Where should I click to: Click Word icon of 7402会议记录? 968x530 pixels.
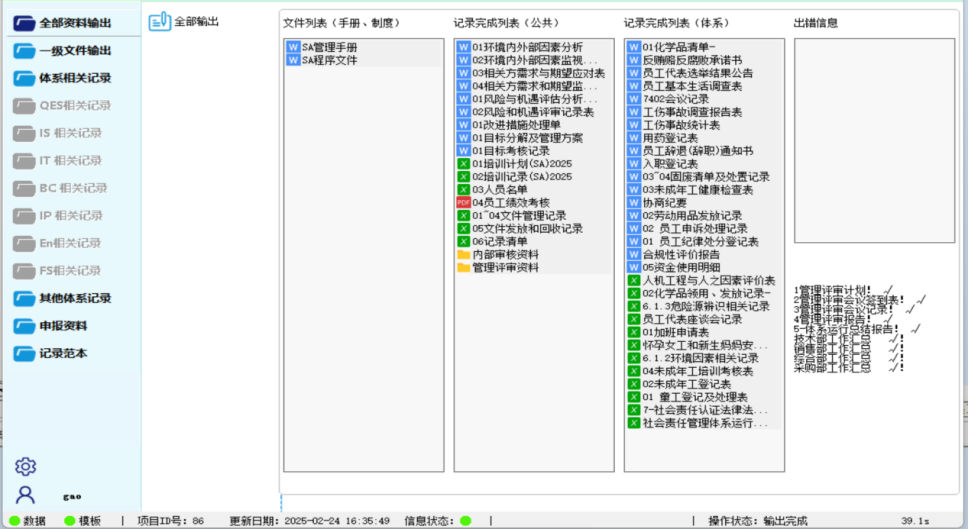click(634, 99)
